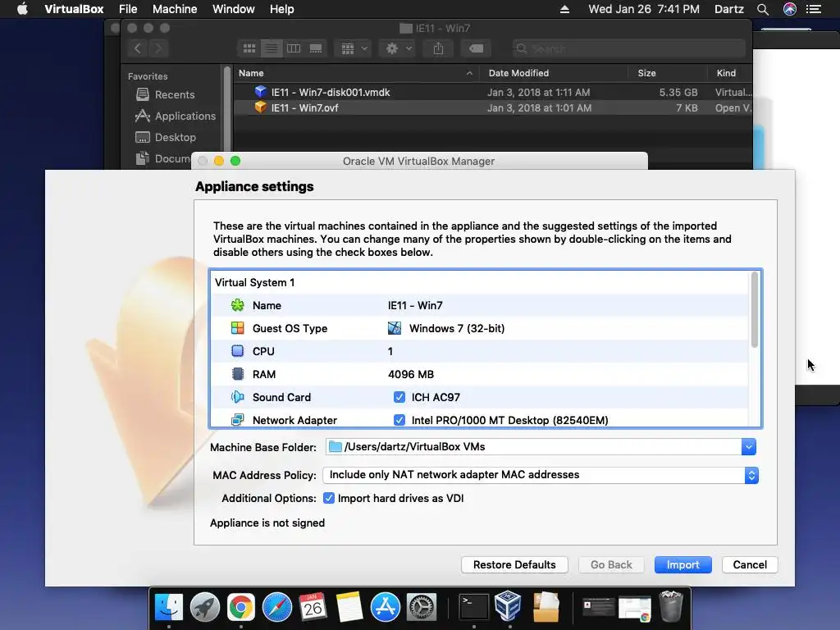Open the Window menu

click(x=234, y=9)
